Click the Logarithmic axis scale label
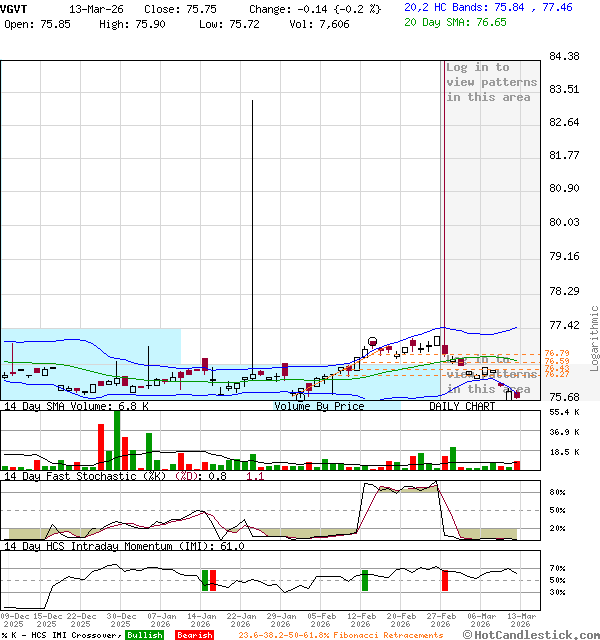The image size is (600, 640). pyautogui.click(x=594, y=337)
